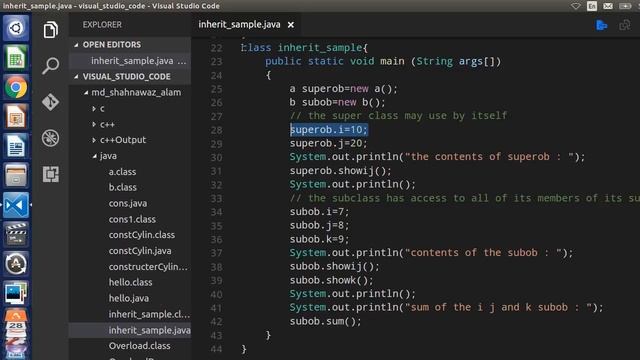The image size is (640, 360).
Task: Place cursor on subob.k=9; line
Action: (320, 239)
